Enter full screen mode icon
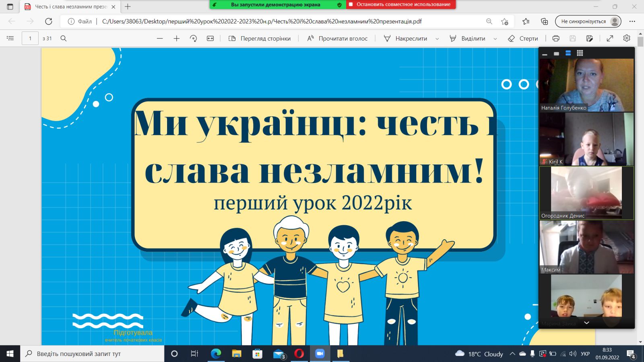Image resolution: width=644 pixels, height=362 pixels. click(x=610, y=39)
